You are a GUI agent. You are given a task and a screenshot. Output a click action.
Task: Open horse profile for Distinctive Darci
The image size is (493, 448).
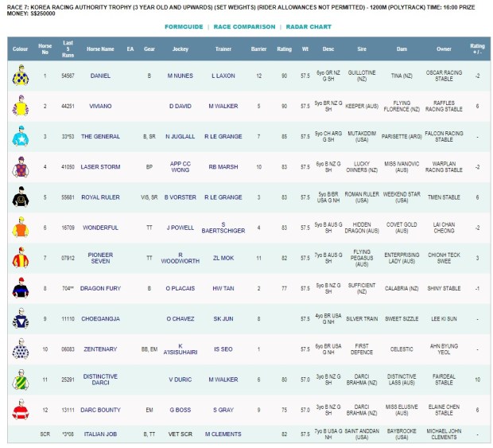(x=100, y=380)
